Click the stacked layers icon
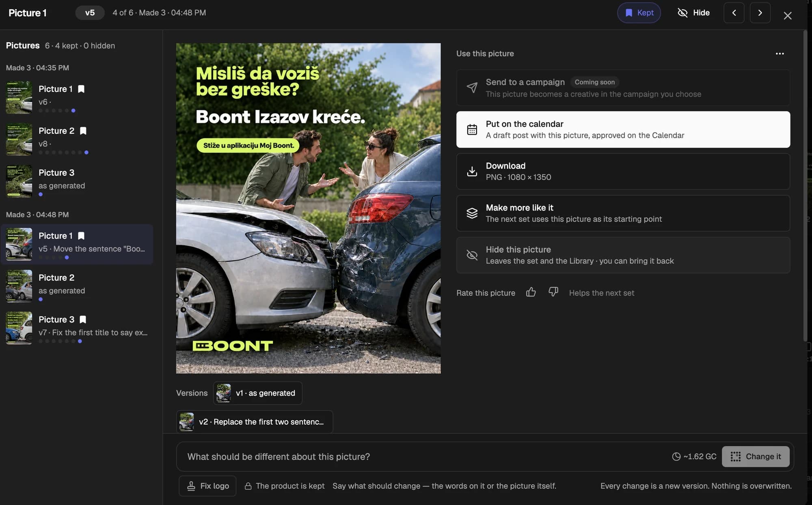 tap(472, 213)
